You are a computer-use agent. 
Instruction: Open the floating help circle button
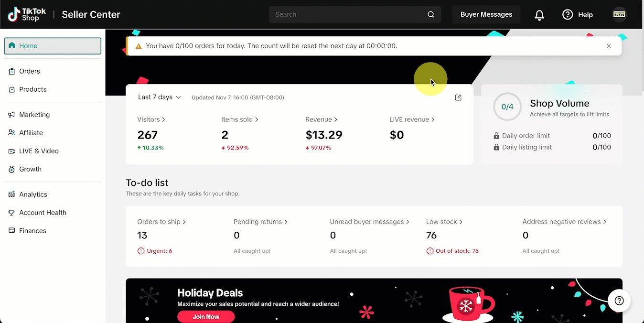click(x=619, y=301)
